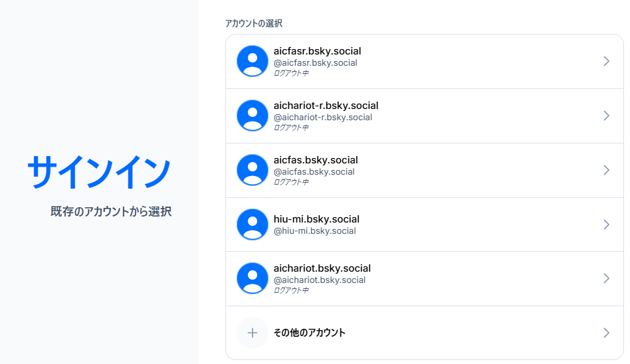Screen dimensions: 630x364
Task: Click the @aicfas.bsky.social handle text
Action: click(314, 172)
